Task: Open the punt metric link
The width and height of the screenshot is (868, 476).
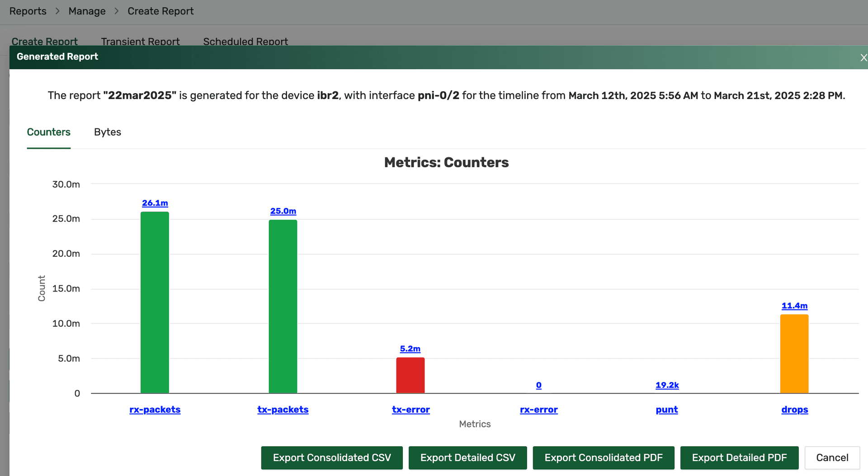Action: click(x=667, y=410)
